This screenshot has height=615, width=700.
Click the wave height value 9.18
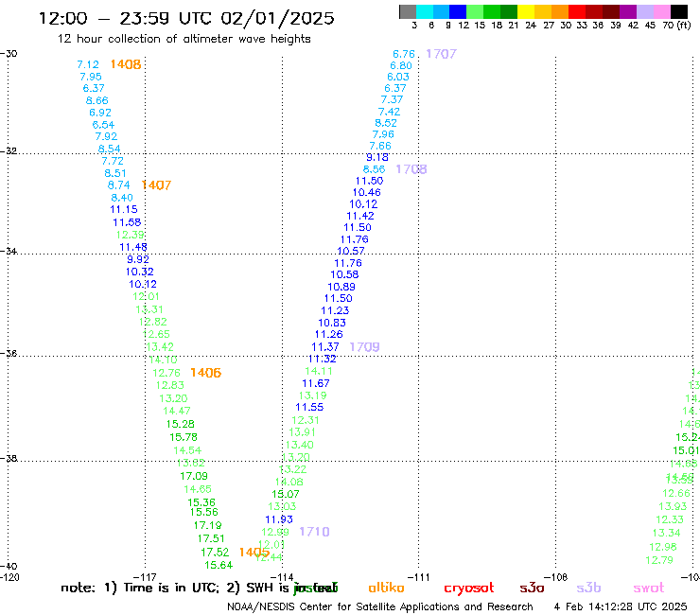377,157
